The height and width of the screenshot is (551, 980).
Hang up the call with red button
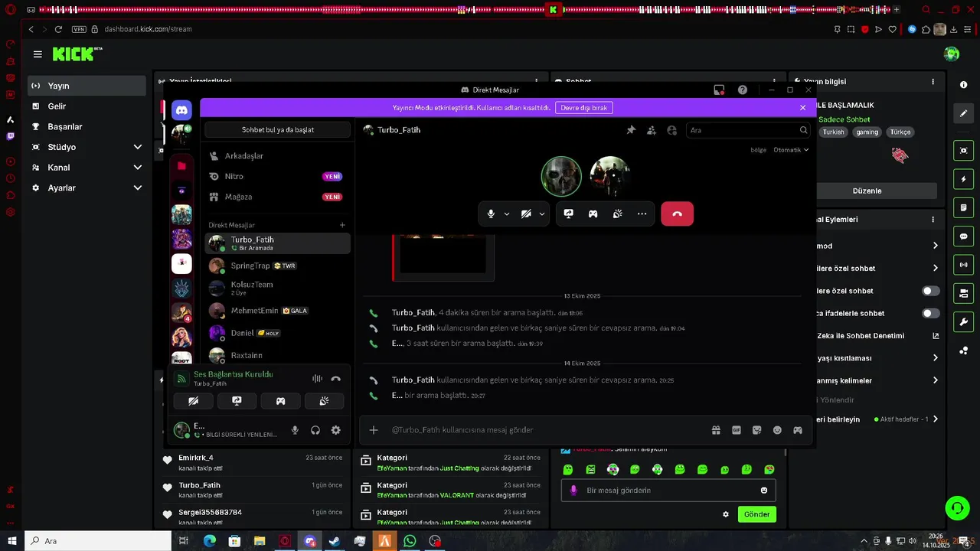coord(677,214)
